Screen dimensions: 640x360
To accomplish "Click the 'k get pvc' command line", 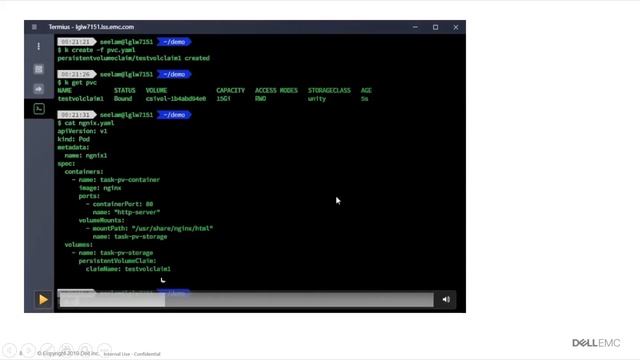I will (x=77, y=82).
